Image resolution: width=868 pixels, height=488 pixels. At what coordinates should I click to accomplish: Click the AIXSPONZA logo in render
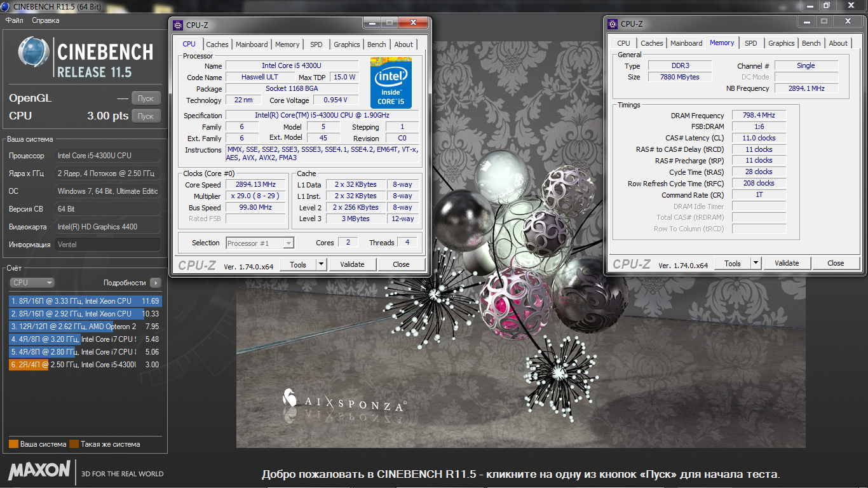click(x=344, y=403)
